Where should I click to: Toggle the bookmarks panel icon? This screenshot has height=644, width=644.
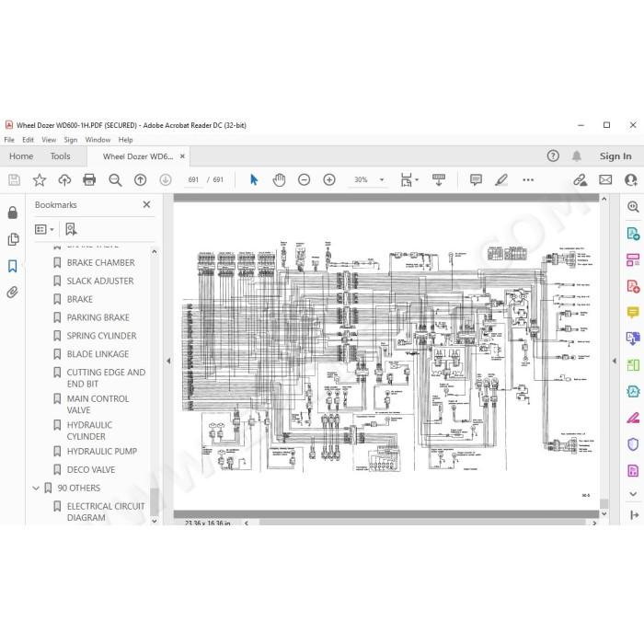coord(13,266)
